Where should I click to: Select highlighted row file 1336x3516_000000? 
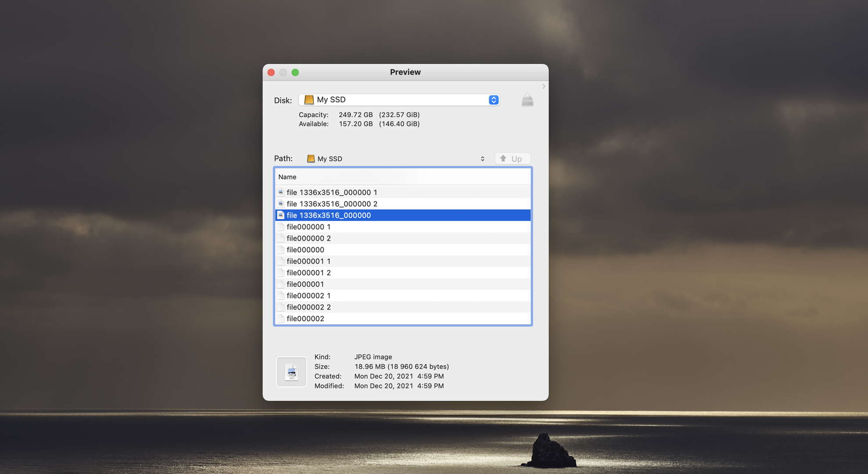coord(402,215)
